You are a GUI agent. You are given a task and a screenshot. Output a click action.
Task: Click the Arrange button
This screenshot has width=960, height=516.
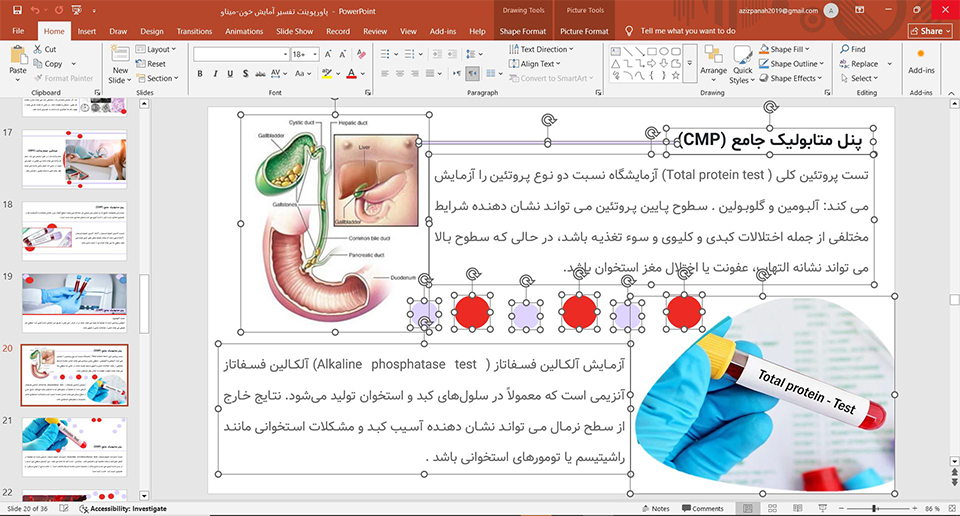click(x=713, y=64)
